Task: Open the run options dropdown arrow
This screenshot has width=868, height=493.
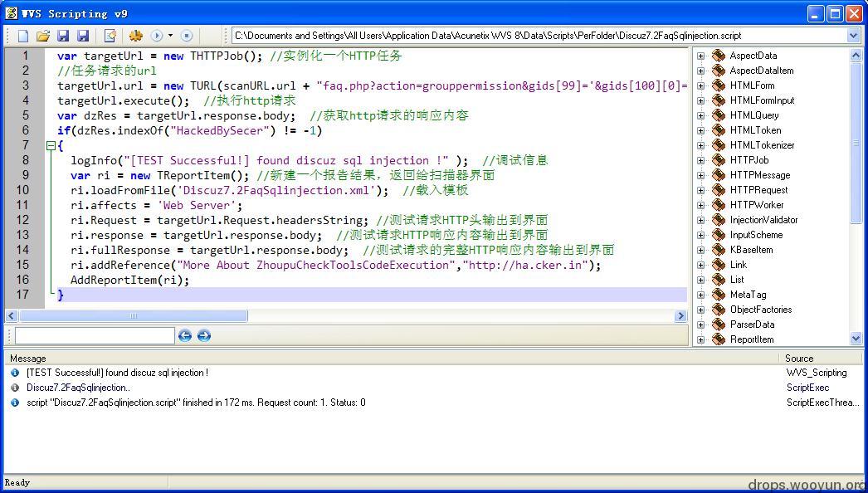Action: (170, 36)
